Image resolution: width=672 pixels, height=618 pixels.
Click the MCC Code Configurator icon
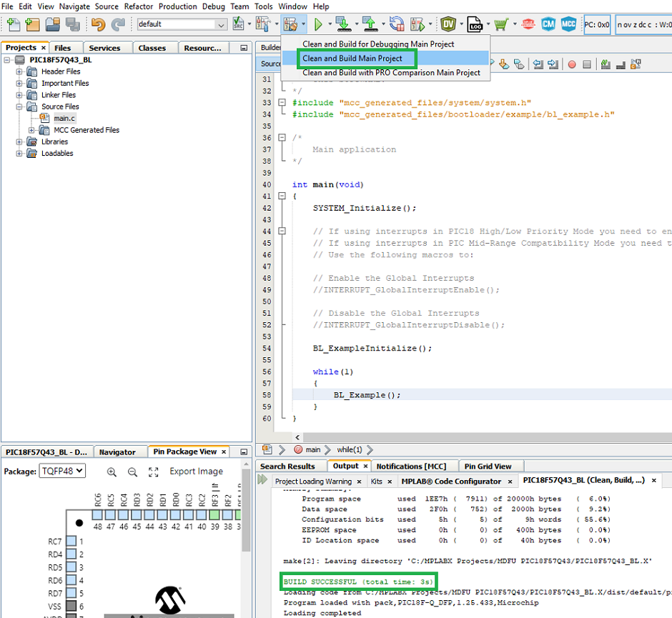[x=568, y=24]
